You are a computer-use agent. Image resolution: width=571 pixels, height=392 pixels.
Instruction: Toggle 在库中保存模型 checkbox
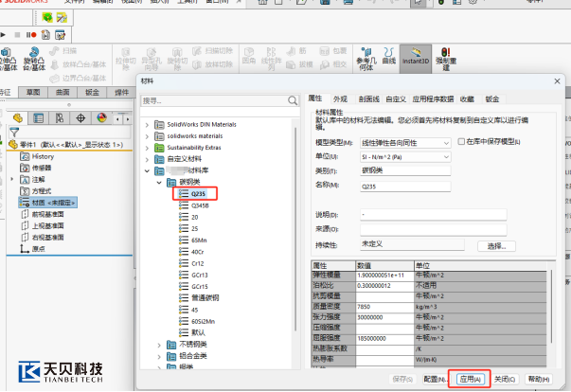click(x=461, y=141)
